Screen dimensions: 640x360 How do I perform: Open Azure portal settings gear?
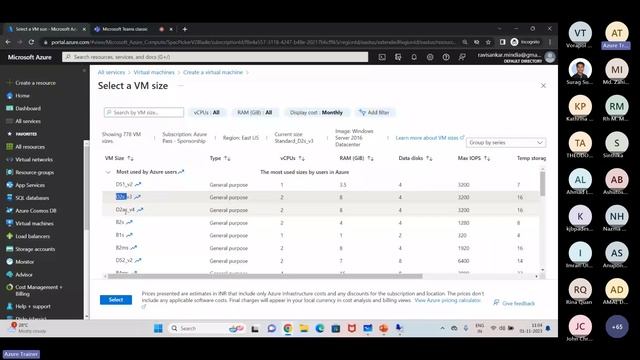point(430,57)
